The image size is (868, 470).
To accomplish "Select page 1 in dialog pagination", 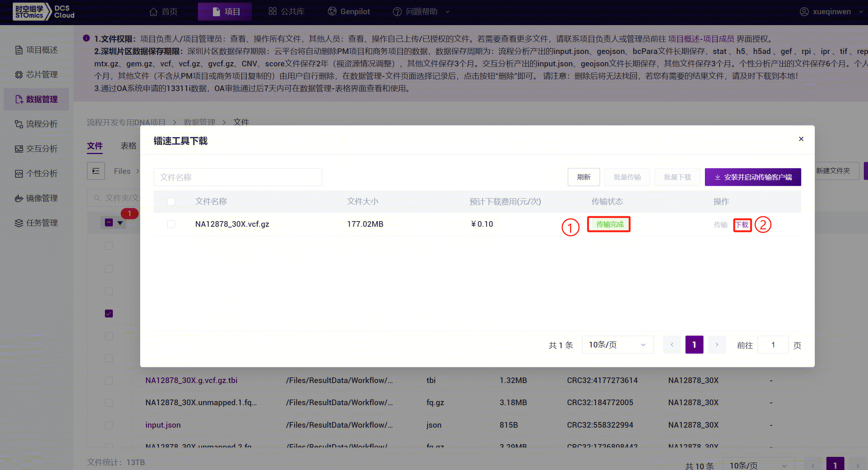I will pyautogui.click(x=694, y=344).
